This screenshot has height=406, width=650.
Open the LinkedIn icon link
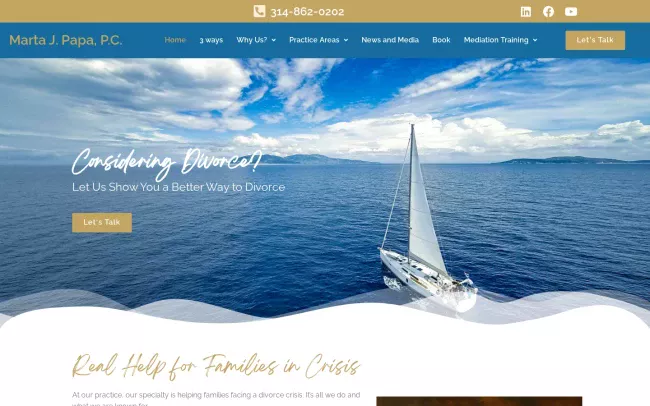pyautogui.click(x=526, y=12)
